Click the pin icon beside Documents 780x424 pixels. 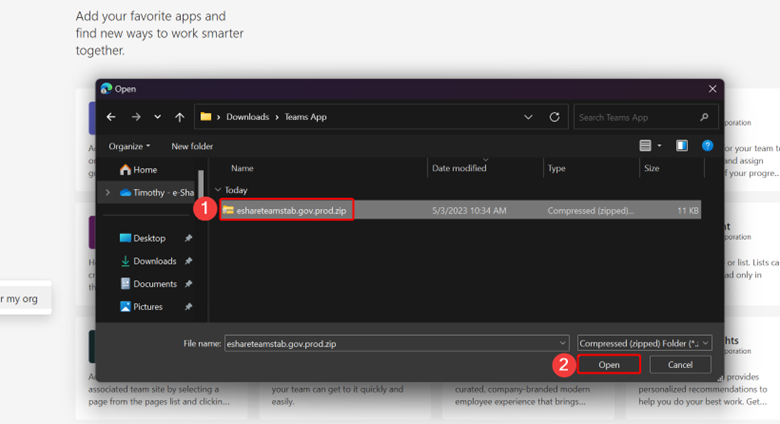point(188,284)
